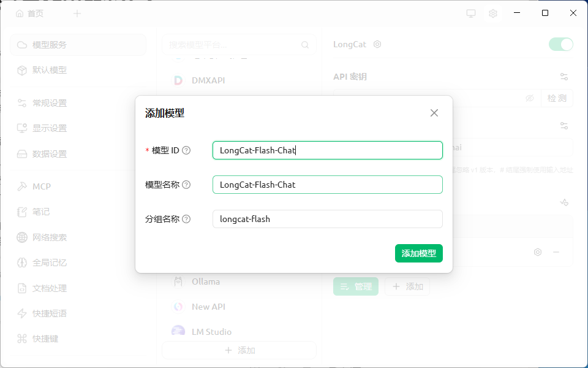
Task: Toggle the LongCat provider enable switch
Action: (560, 44)
